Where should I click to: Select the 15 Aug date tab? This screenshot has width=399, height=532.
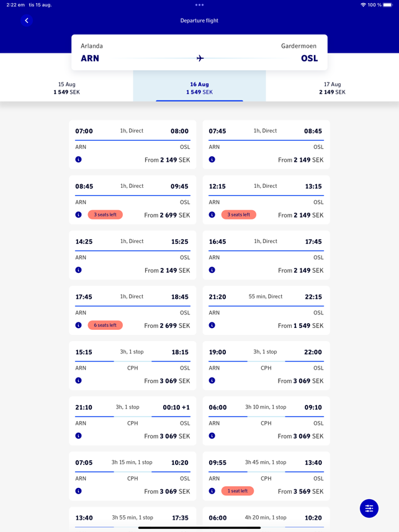67,88
